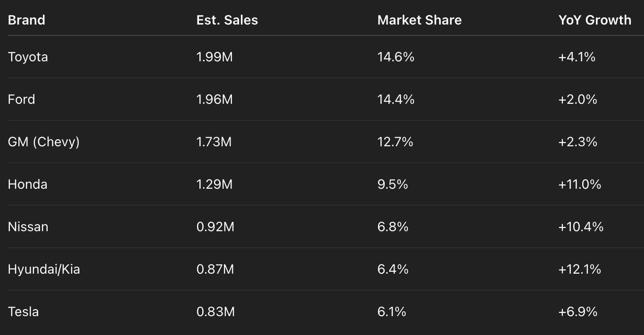Screen dimensions: 644x335
Task: Click the +6.9% growth value
Action: 578,312
